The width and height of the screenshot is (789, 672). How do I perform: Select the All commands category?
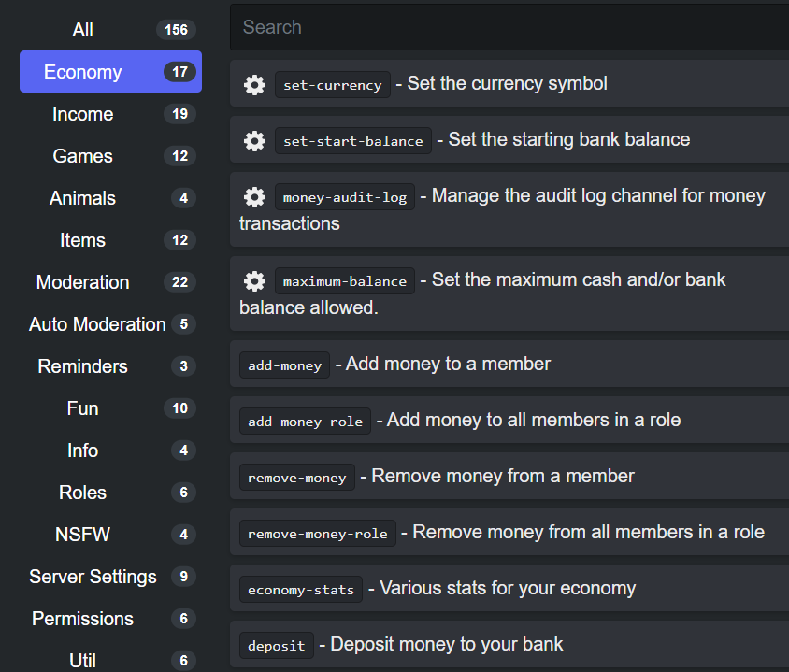click(x=110, y=30)
